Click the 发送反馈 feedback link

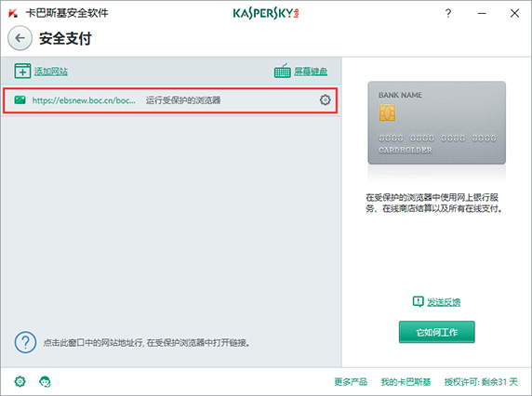(x=444, y=302)
